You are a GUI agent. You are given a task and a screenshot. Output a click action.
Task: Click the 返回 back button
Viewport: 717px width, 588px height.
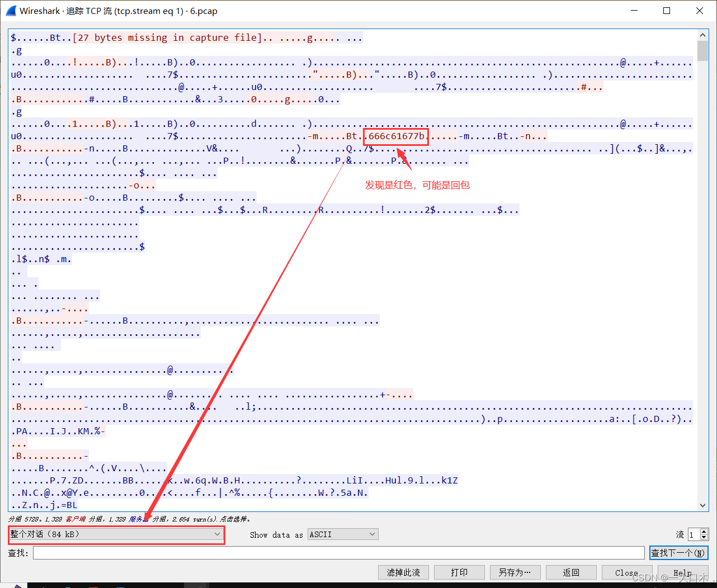tap(571, 572)
